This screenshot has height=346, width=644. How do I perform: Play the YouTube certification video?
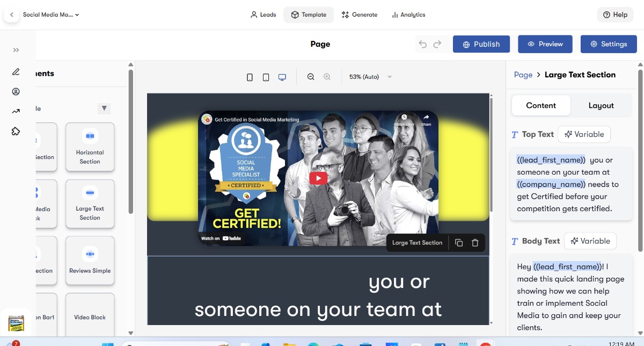[318, 178]
